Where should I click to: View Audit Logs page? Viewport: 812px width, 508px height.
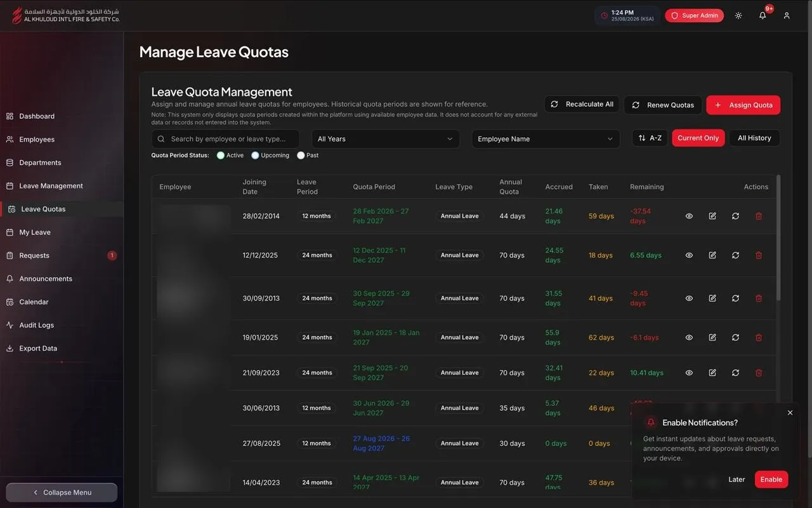pyautogui.click(x=62, y=325)
